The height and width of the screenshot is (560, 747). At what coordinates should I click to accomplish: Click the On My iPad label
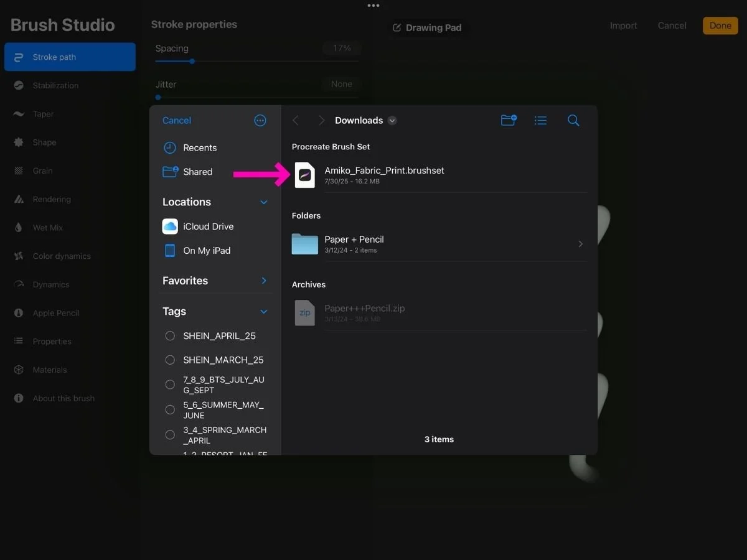(207, 250)
